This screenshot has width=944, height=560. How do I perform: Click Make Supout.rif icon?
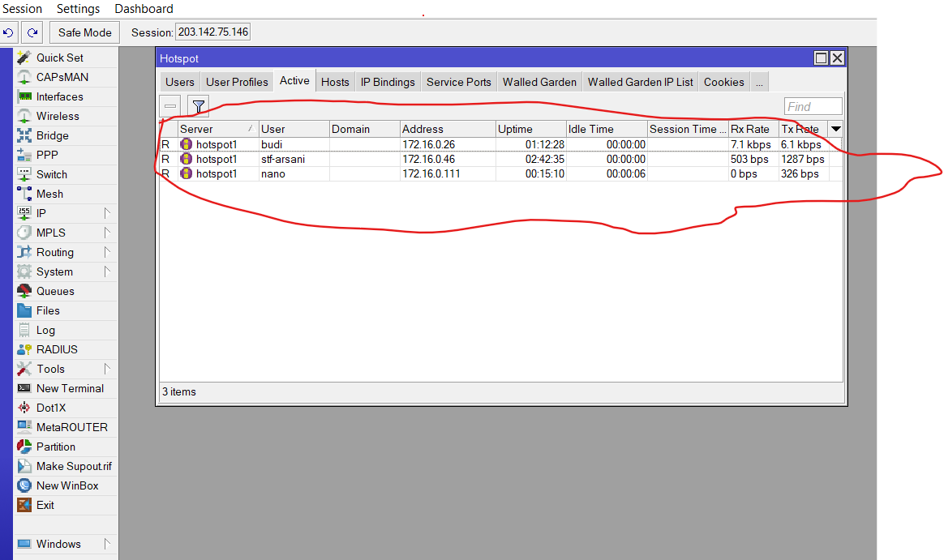24,466
